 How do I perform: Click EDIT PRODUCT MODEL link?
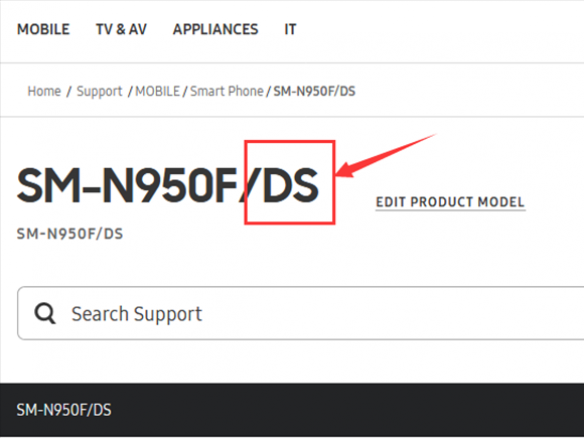coord(450,202)
